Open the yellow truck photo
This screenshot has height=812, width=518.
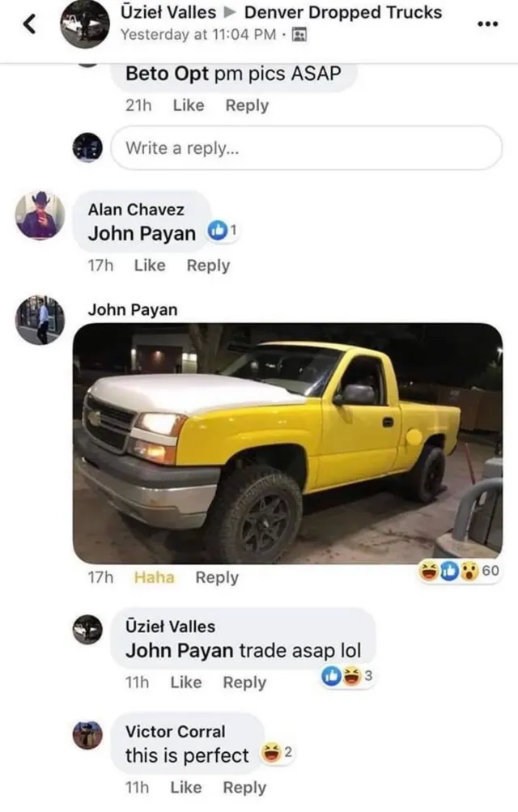(287, 444)
